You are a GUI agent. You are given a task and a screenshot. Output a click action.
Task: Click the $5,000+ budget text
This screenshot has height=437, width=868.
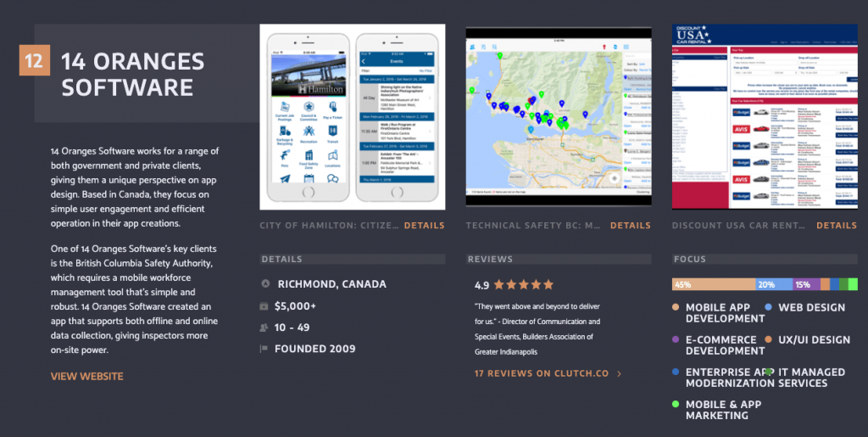(296, 306)
